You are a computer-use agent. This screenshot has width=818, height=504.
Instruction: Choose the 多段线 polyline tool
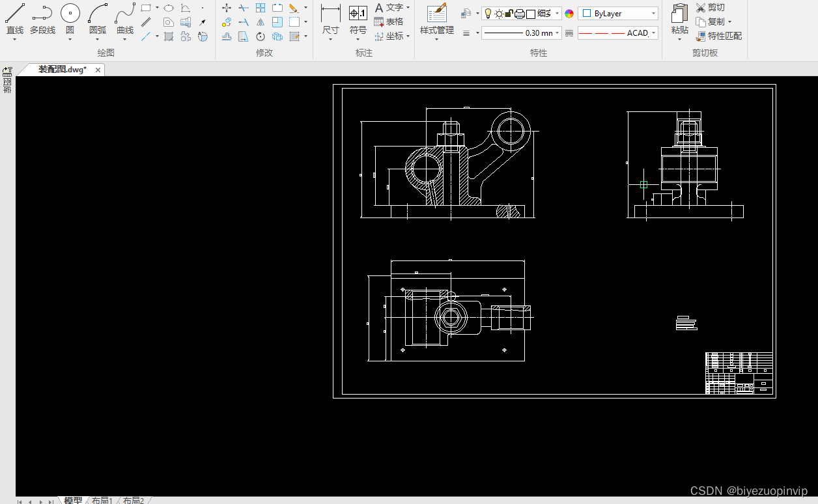tap(42, 20)
